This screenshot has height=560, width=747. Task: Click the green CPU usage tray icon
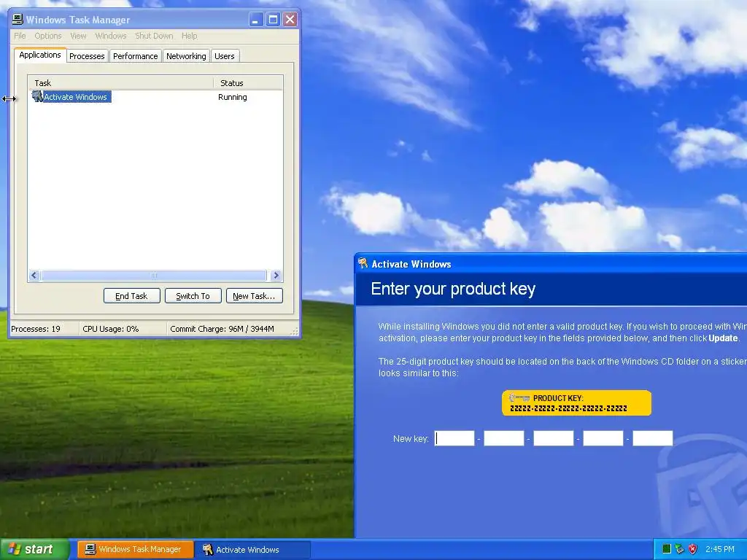click(667, 549)
